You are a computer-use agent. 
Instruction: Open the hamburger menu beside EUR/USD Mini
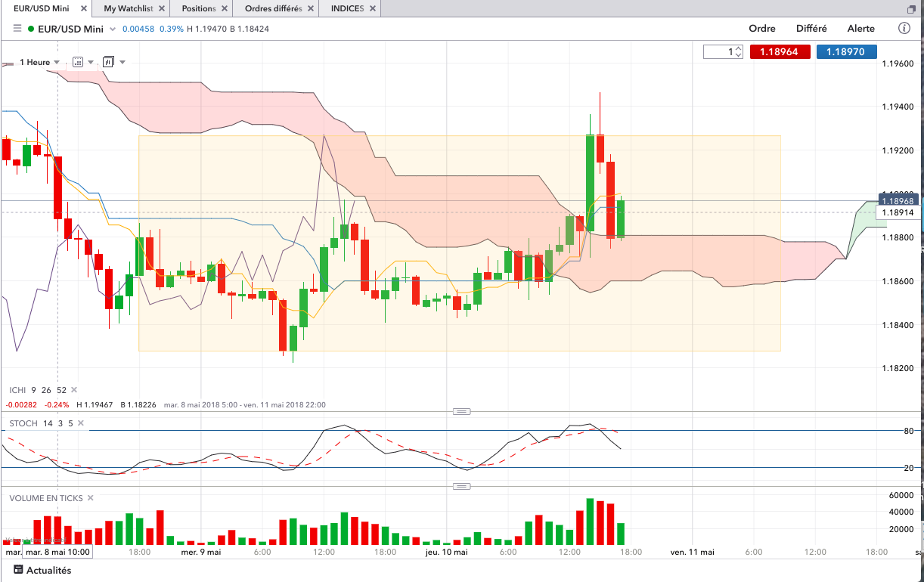(x=17, y=29)
